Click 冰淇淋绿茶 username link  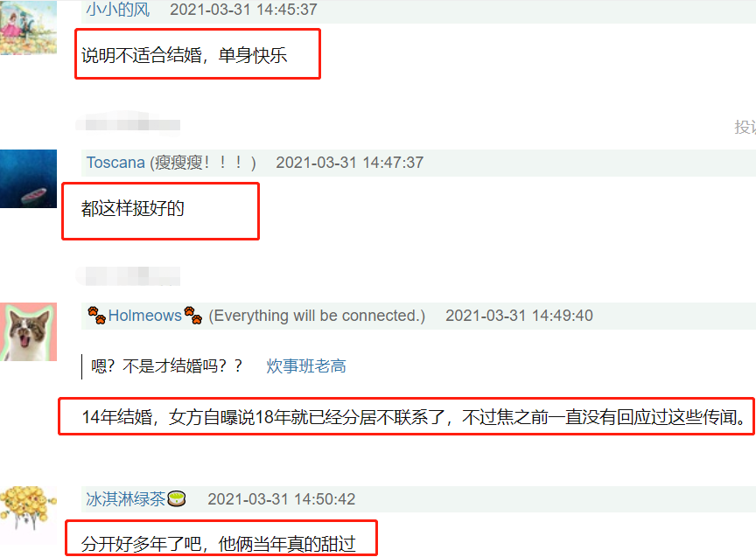click(x=125, y=499)
